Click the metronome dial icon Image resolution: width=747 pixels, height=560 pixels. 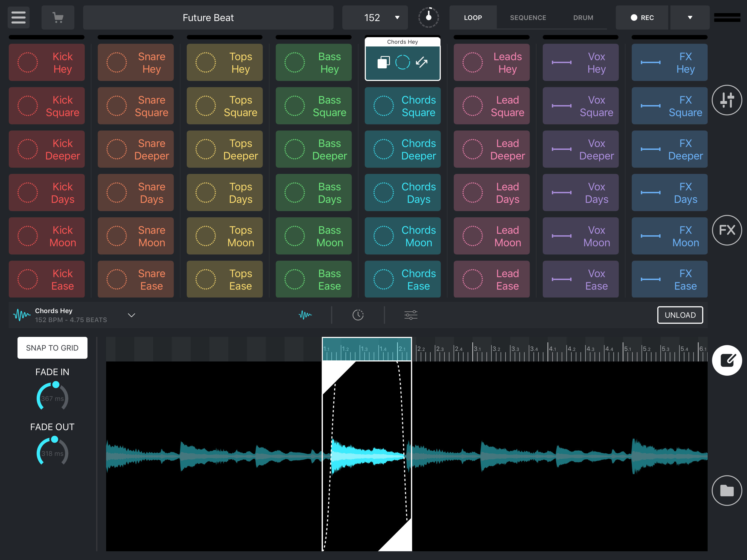pos(428,17)
